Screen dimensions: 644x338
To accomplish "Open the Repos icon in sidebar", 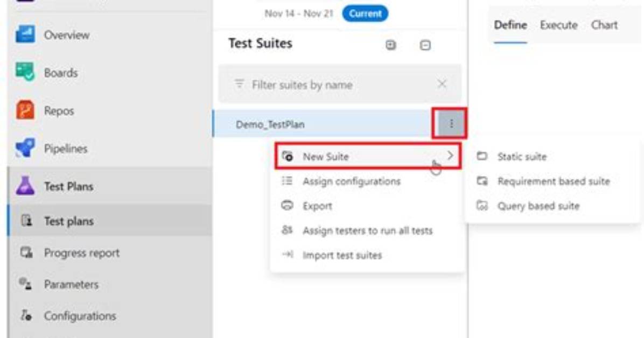I will (x=25, y=110).
